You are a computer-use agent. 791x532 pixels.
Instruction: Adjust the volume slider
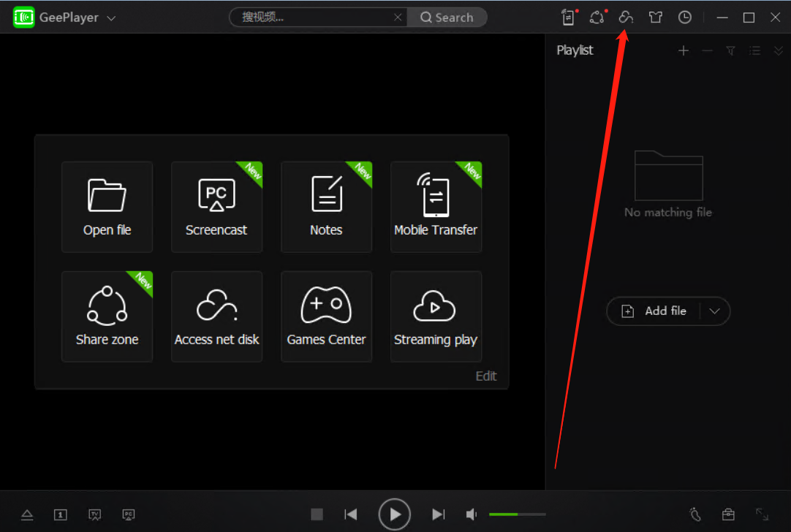point(517,514)
